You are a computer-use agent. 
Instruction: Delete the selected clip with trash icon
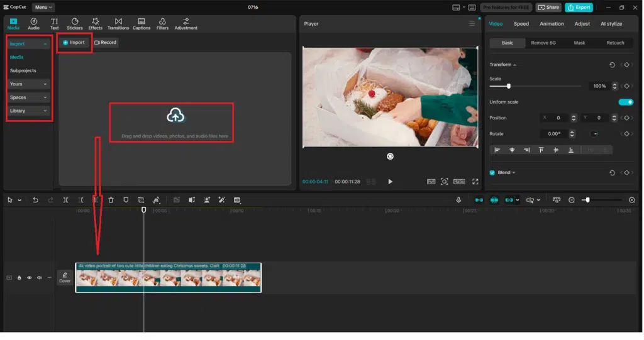click(111, 200)
